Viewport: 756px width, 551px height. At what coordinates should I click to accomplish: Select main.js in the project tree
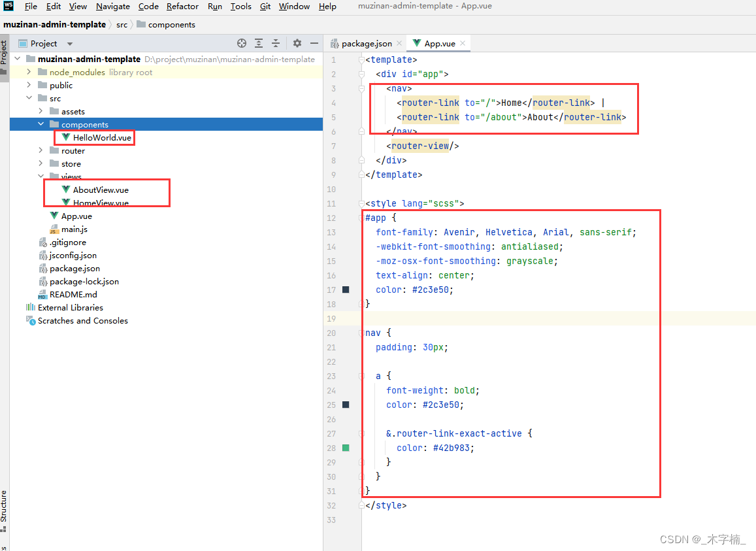click(74, 229)
